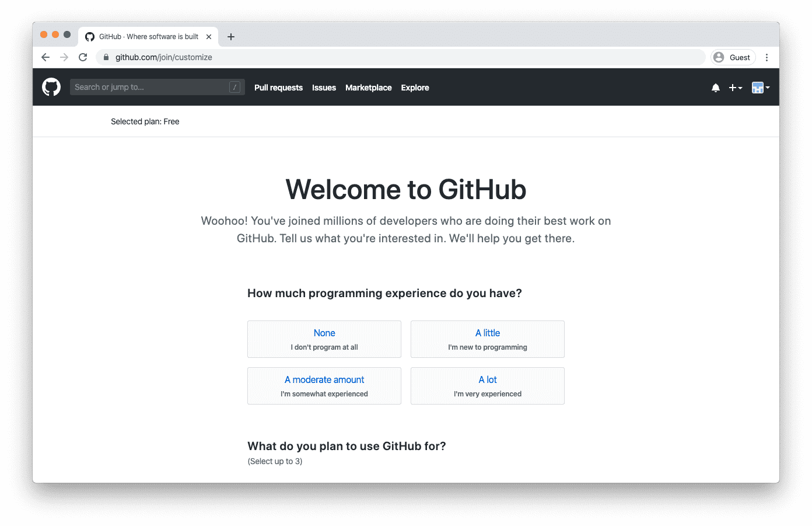
Task: Click the tab's GitHub favicon
Action: click(x=90, y=37)
